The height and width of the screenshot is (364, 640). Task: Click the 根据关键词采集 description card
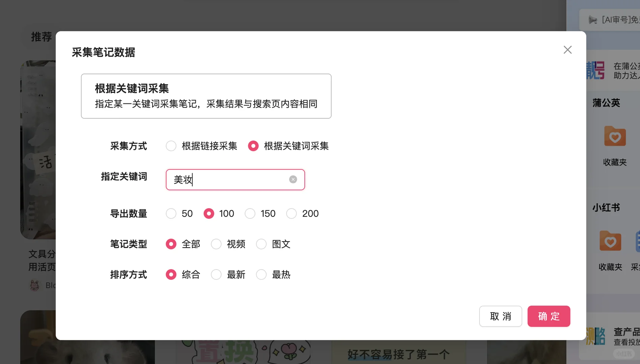tap(206, 96)
